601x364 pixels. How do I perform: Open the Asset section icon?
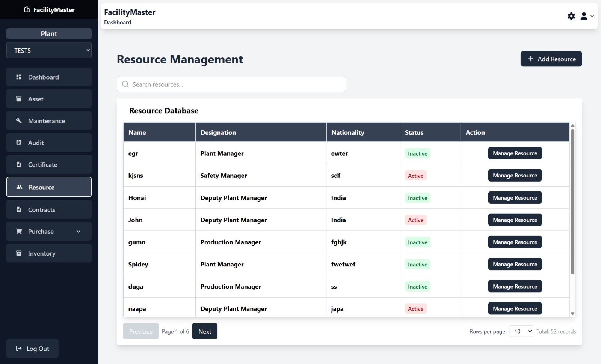click(18, 99)
